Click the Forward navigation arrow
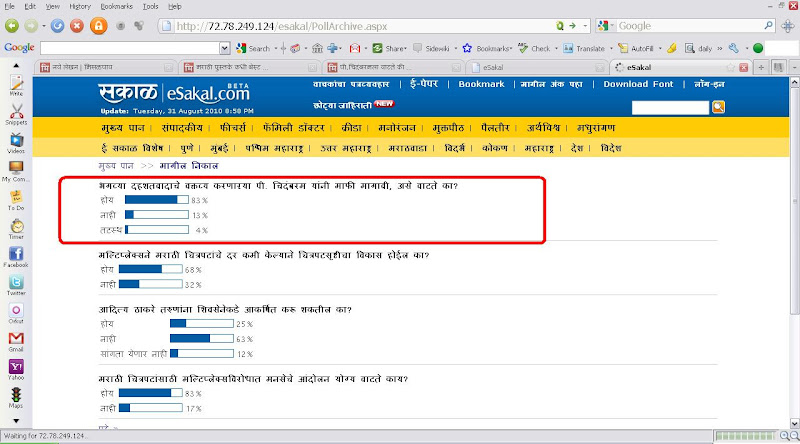This screenshot has width=800, height=444. pos(31,26)
